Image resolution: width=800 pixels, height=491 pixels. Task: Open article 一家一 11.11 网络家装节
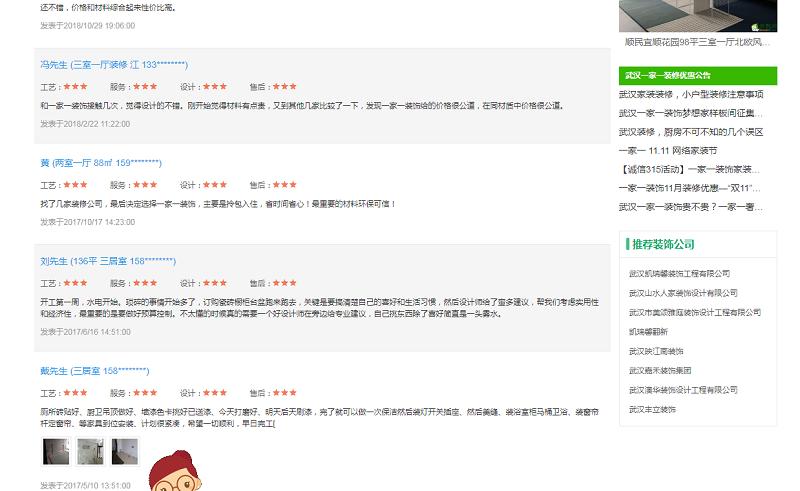(x=668, y=151)
